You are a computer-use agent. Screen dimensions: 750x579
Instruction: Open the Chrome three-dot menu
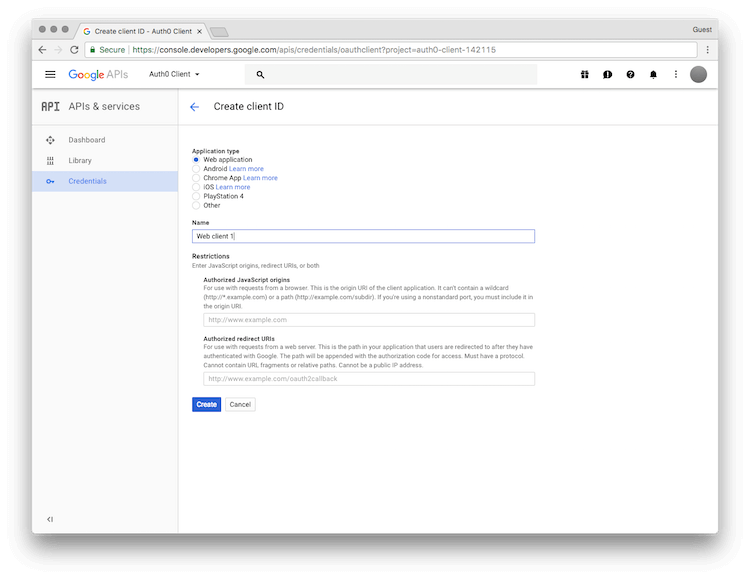pos(707,50)
